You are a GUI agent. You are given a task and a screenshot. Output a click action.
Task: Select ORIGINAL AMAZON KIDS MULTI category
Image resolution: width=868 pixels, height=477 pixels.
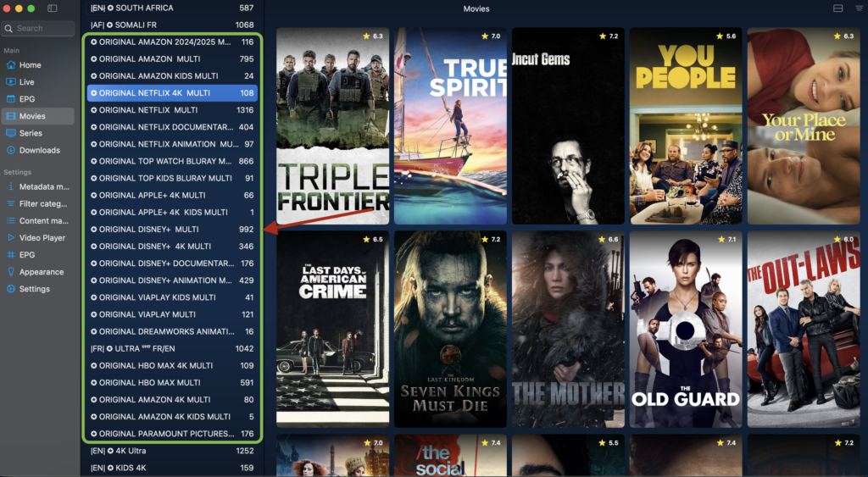[x=172, y=75]
